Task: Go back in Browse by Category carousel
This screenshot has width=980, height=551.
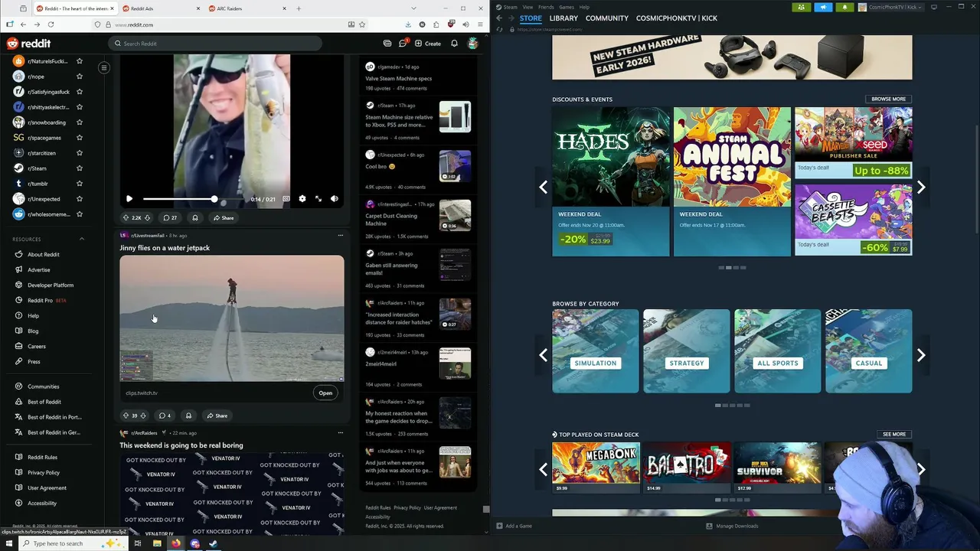Action: pos(543,355)
